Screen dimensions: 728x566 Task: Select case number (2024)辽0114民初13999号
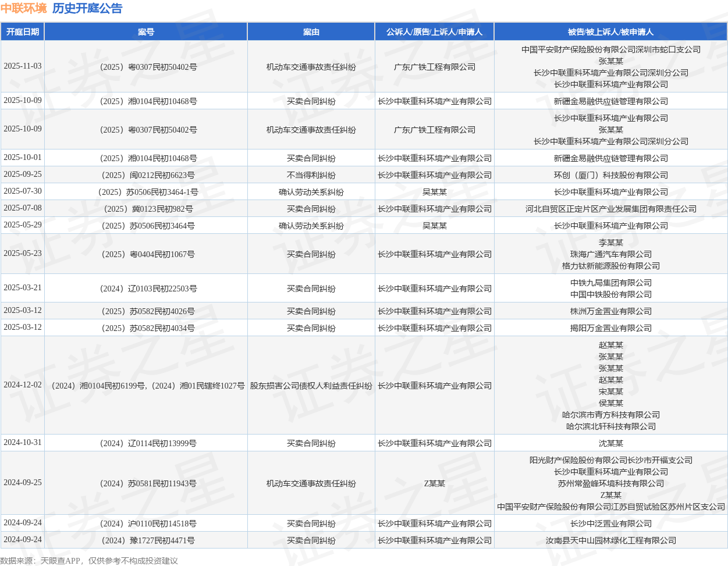(146, 443)
